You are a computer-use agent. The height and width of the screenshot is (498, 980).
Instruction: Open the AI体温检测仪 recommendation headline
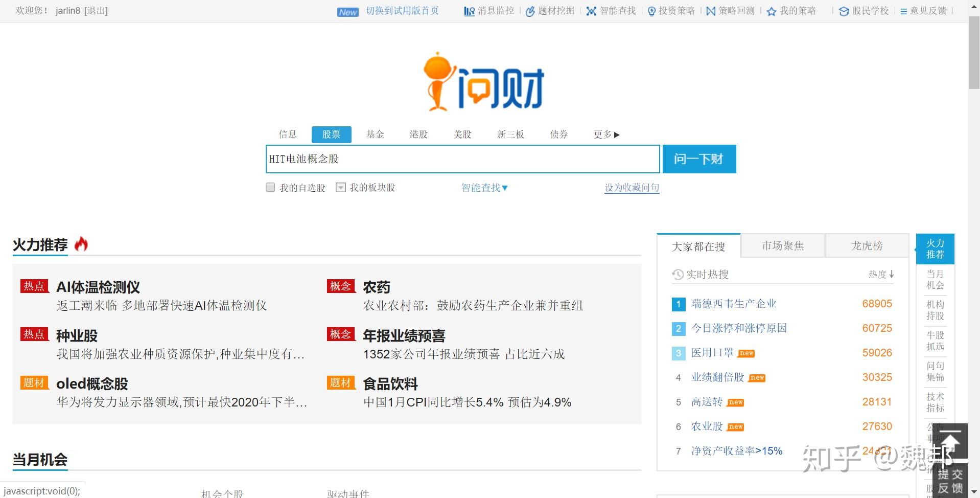click(98, 287)
